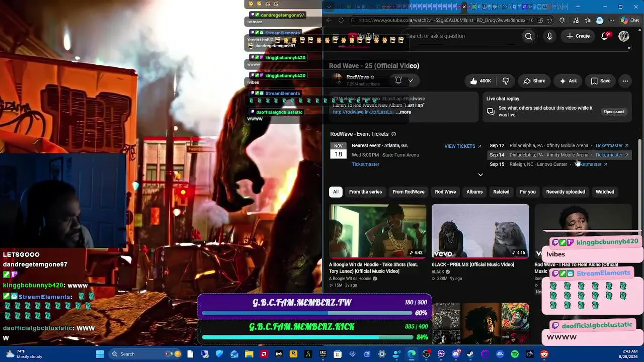
Task: Start voice search with the microphone icon
Action: (549, 36)
